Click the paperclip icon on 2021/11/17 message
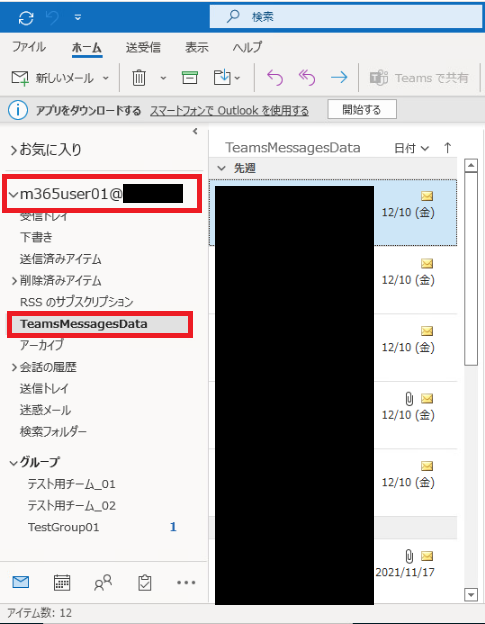Image resolution: width=485 pixels, height=624 pixels. tap(409, 556)
